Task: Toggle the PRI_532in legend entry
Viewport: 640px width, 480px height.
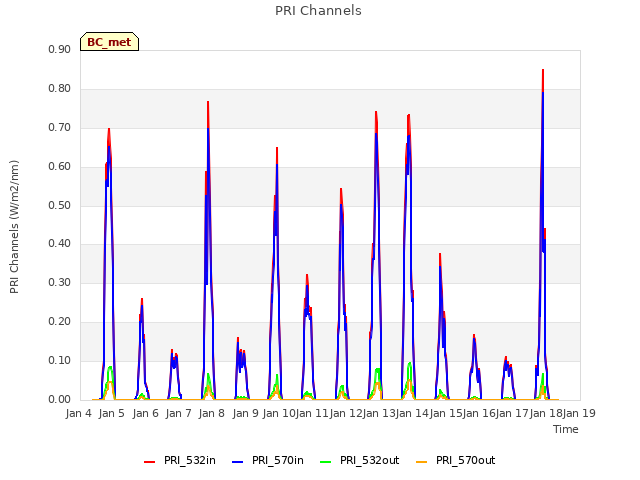Action: pos(180,460)
